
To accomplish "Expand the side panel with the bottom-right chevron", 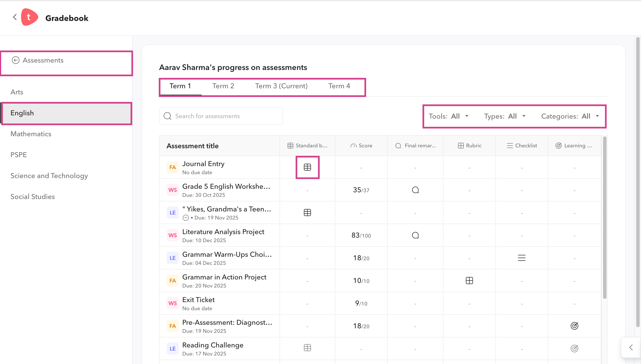I will tap(631, 347).
